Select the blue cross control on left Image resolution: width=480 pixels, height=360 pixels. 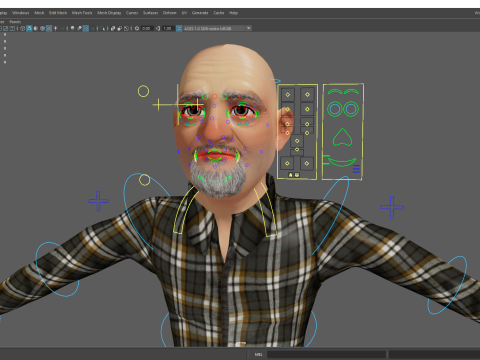click(98, 201)
